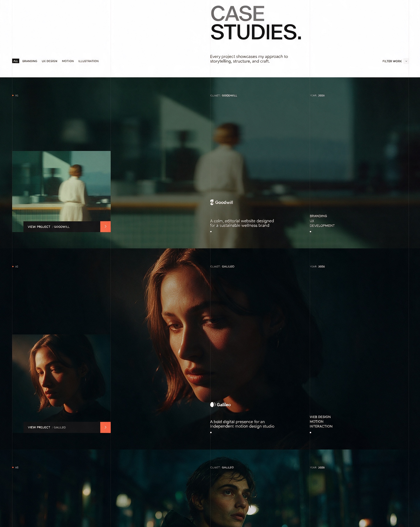Image resolution: width=420 pixels, height=527 pixels.
Task: Click 'A bold digital presence' description
Action: click(242, 424)
